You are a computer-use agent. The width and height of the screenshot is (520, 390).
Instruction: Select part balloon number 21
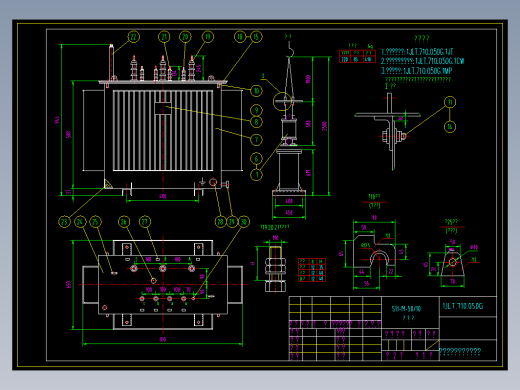coord(164,37)
